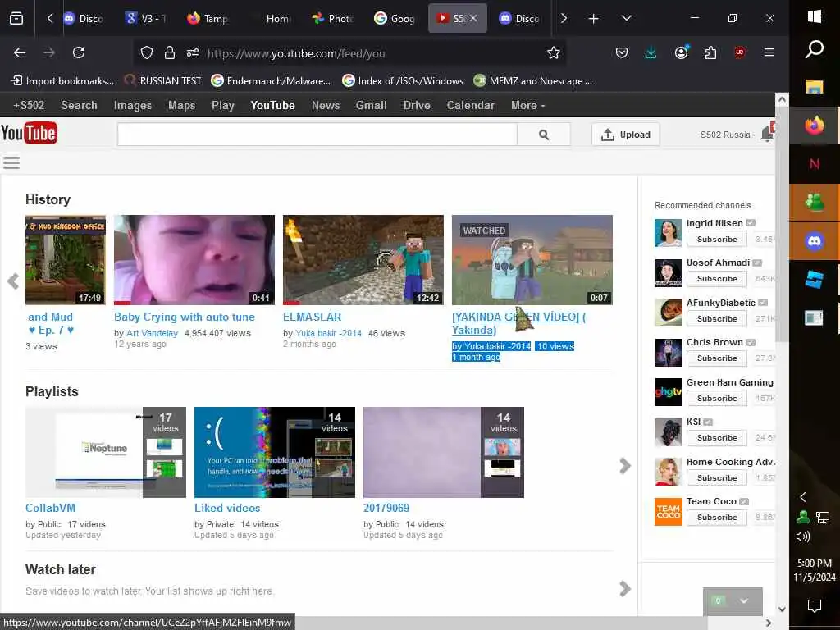Show previous History videos with left arrow
840x630 pixels.
pyautogui.click(x=13, y=281)
